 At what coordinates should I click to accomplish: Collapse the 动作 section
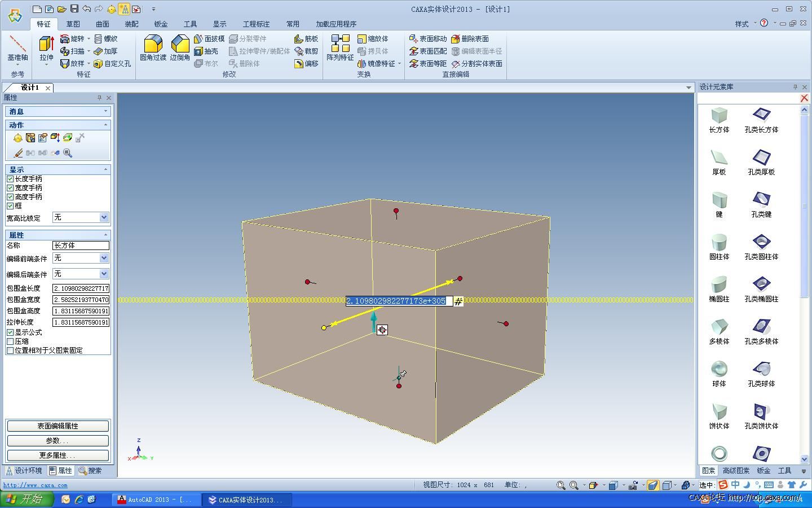105,125
